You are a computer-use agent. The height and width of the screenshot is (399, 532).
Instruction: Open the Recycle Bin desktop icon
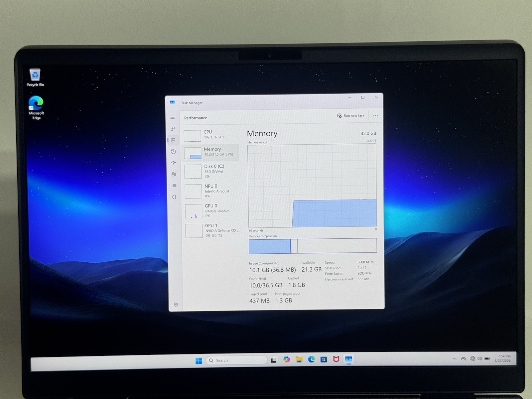point(35,77)
